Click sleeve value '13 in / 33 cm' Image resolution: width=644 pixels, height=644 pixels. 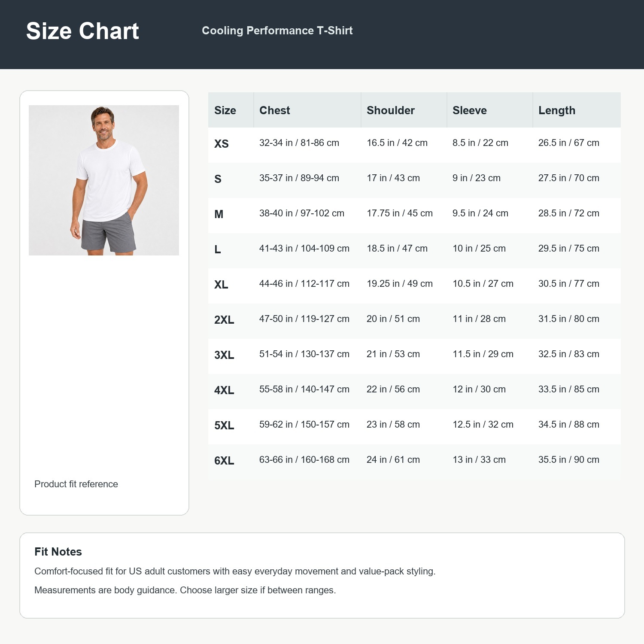[x=479, y=460]
